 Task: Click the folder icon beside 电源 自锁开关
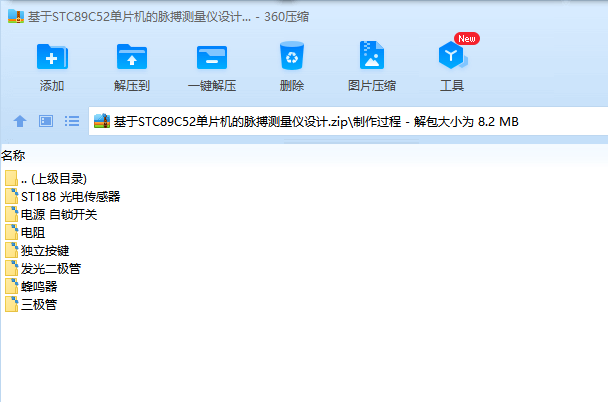(12, 214)
